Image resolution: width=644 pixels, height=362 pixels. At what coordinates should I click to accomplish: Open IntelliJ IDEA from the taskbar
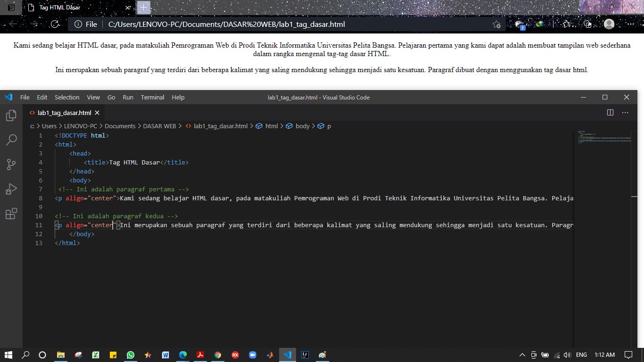coord(305,355)
